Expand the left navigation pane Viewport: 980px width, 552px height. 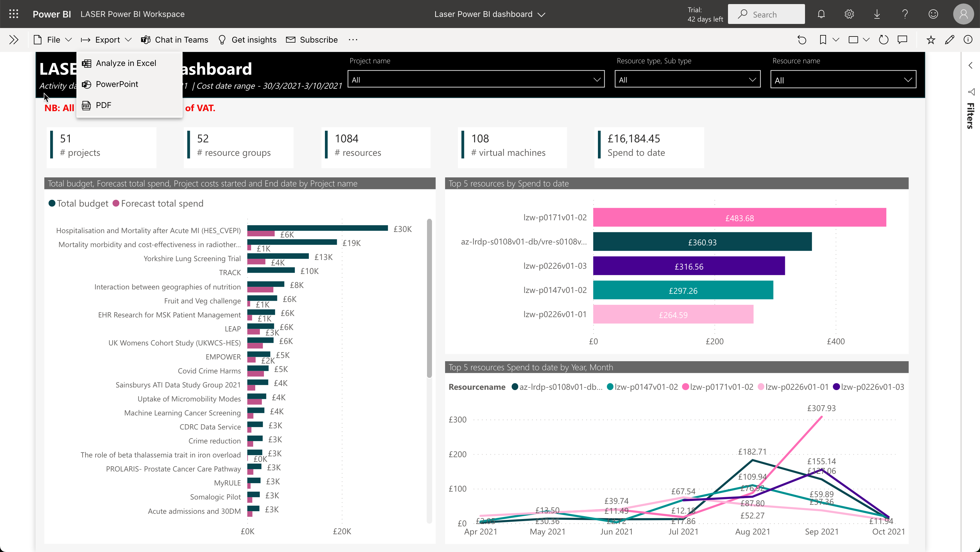coord(14,40)
